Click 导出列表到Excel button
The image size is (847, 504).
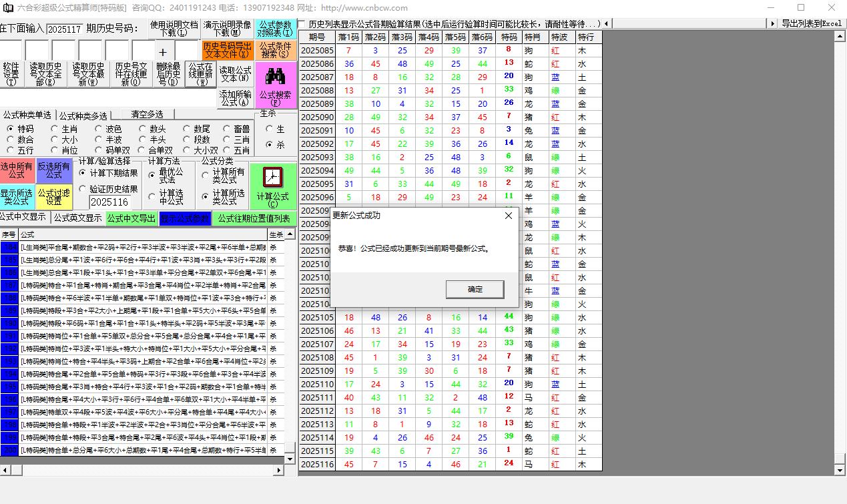click(x=811, y=23)
